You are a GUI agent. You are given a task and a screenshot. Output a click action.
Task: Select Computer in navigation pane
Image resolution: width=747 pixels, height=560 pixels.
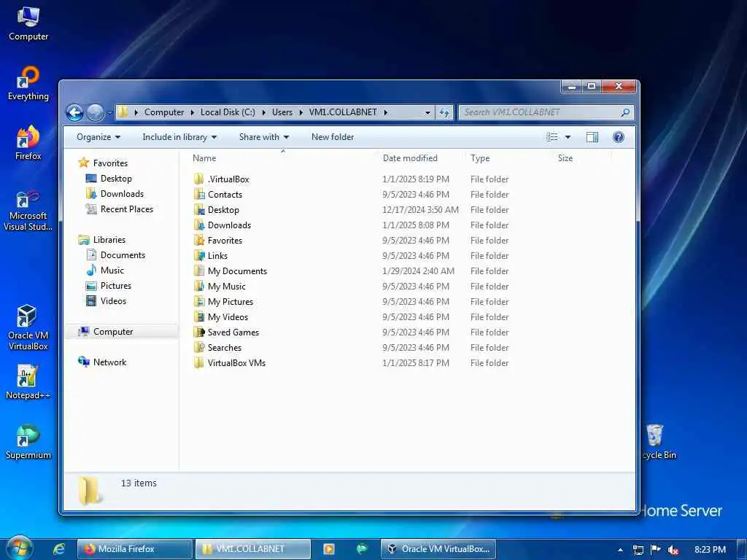point(113,332)
